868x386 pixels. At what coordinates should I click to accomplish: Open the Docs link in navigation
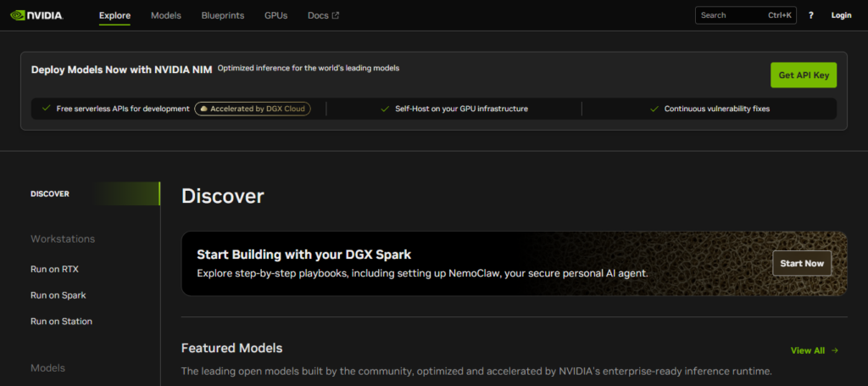pos(323,15)
